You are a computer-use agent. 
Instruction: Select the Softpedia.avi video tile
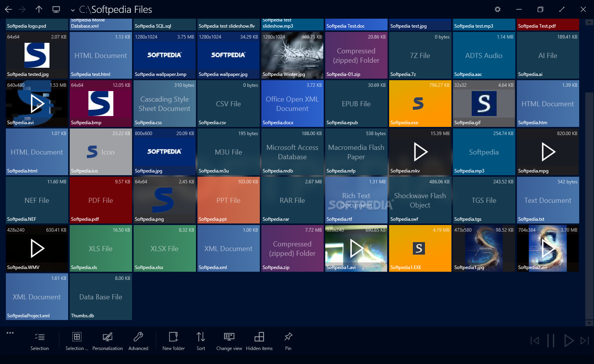click(x=37, y=104)
